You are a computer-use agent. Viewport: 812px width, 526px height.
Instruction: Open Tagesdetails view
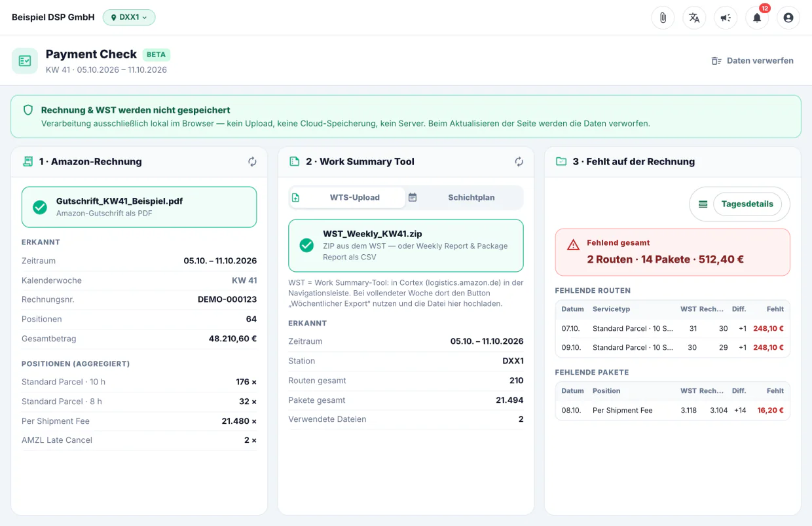click(747, 204)
